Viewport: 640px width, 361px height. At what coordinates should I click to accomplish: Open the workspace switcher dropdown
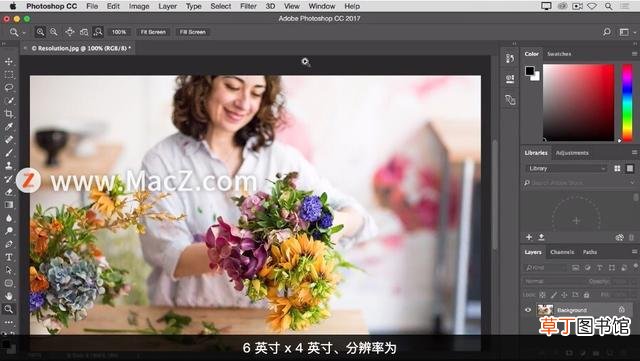[x=626, y=32]
